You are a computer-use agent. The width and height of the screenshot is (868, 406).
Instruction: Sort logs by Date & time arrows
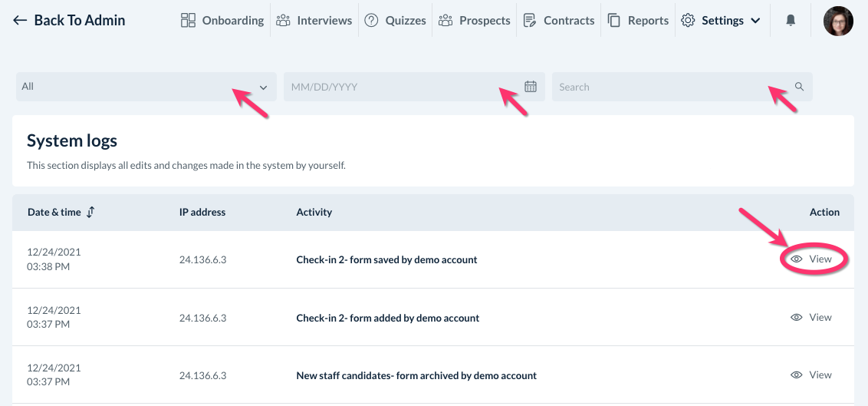pos(90,212)
